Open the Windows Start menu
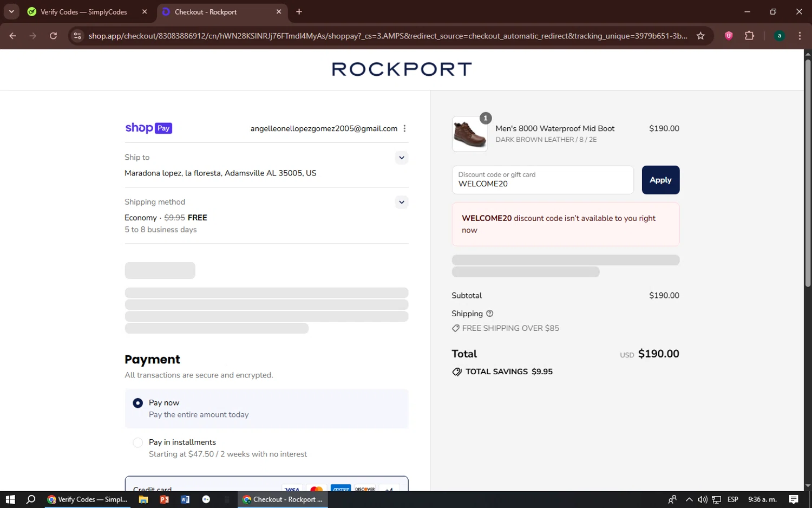The height and width of the screenshot is (508, 812). [x=10, y=499]
